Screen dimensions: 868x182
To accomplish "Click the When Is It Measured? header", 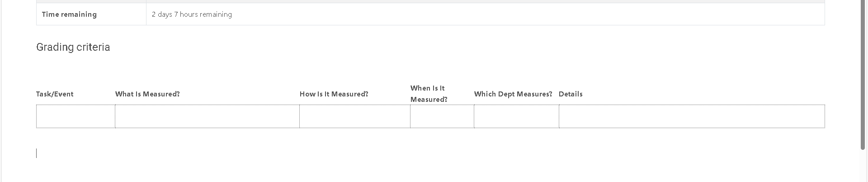I will (x=429, y=94).
